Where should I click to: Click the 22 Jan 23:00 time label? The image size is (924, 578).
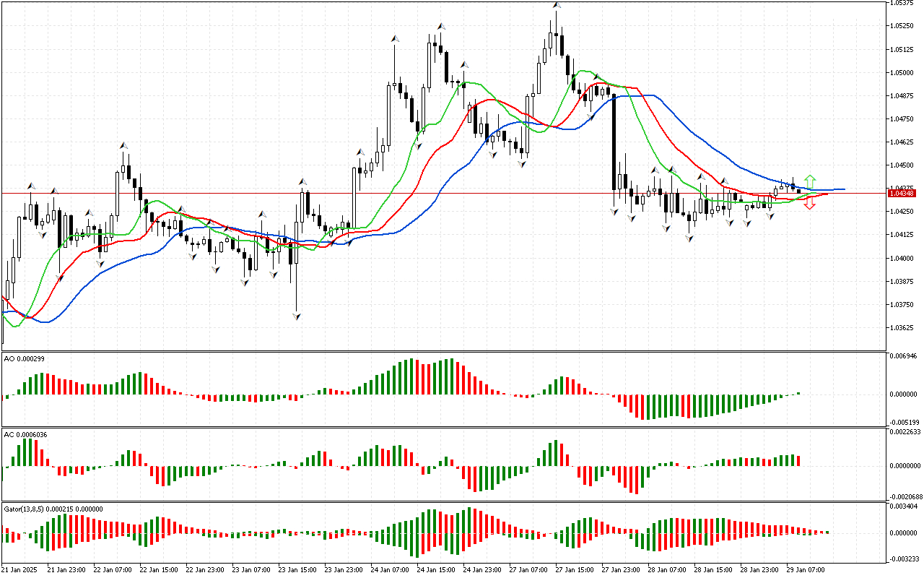205,570
